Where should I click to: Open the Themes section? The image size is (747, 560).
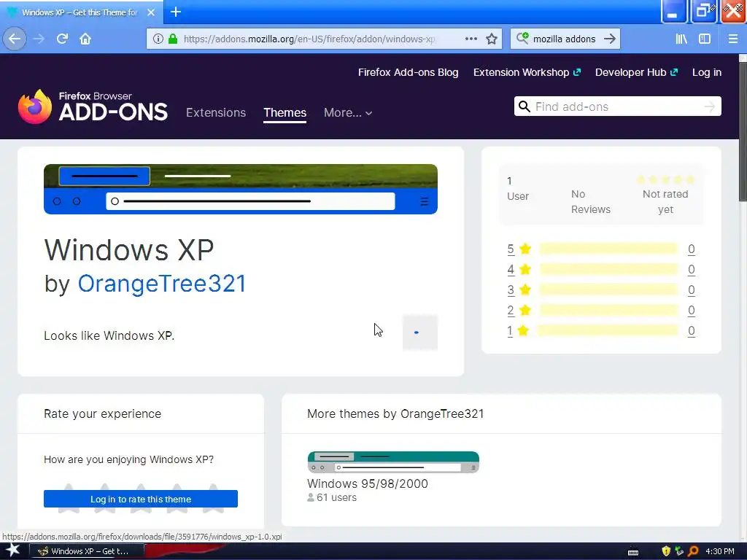click(x=285, y=112)
